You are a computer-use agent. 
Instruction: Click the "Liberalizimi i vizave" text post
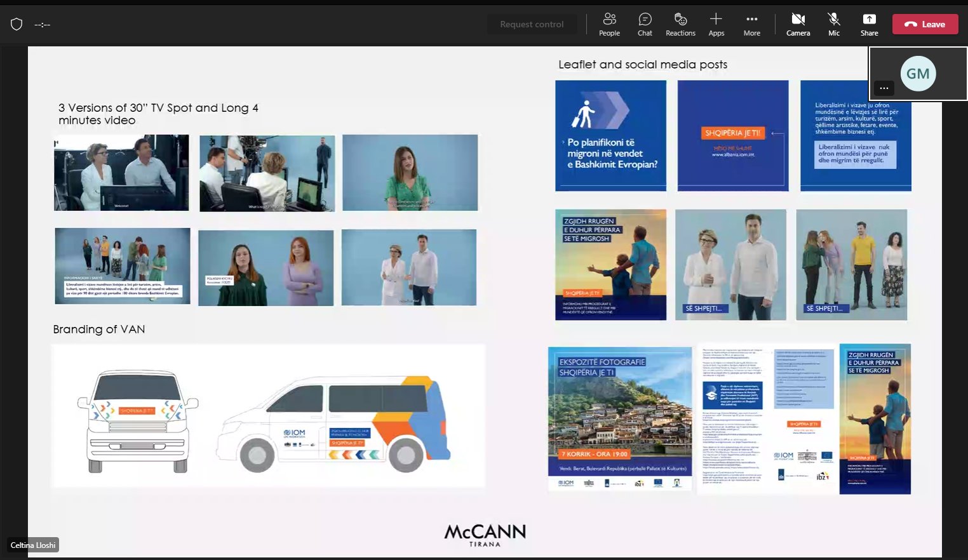(x=856, y=135)
